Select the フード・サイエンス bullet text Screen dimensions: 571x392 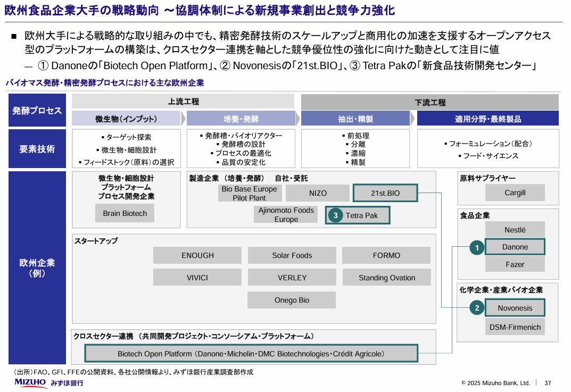coord(491,156)
